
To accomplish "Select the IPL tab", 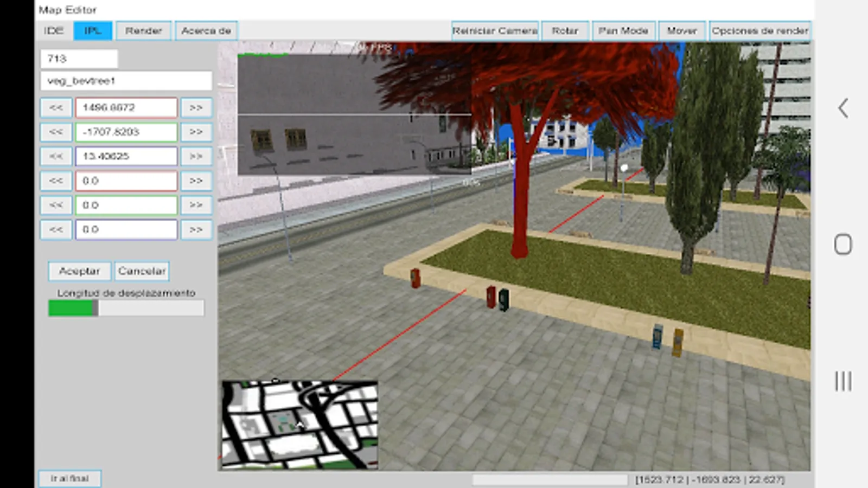I will point(93,31).
